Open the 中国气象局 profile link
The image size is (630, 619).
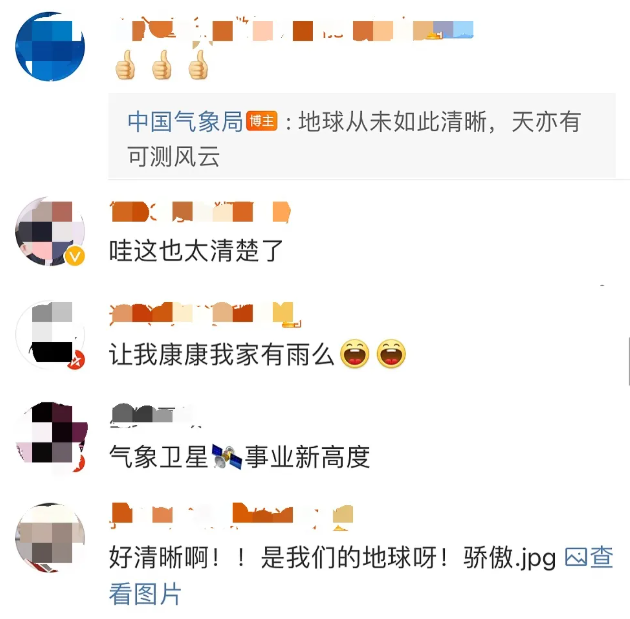(x=185, y=121)
